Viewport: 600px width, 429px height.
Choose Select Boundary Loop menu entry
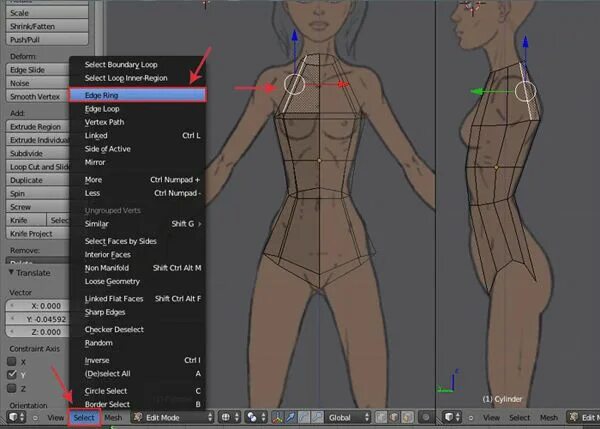pos(137,64)
